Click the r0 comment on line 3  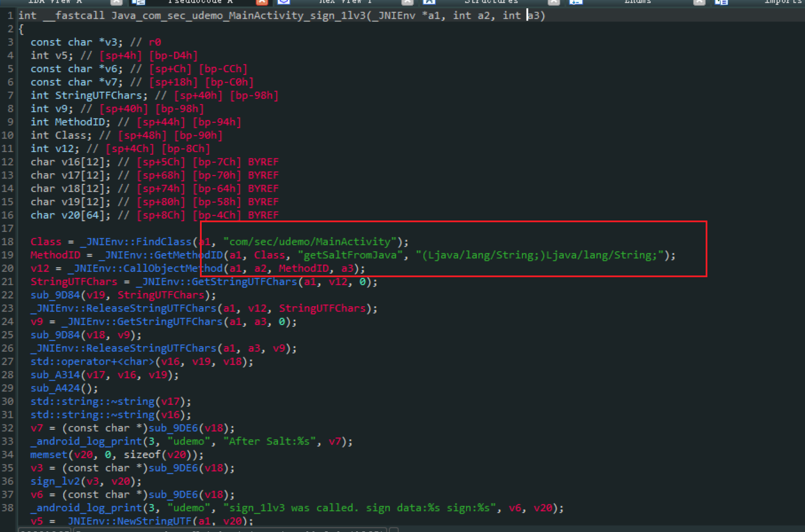click(x=154, y=42)
